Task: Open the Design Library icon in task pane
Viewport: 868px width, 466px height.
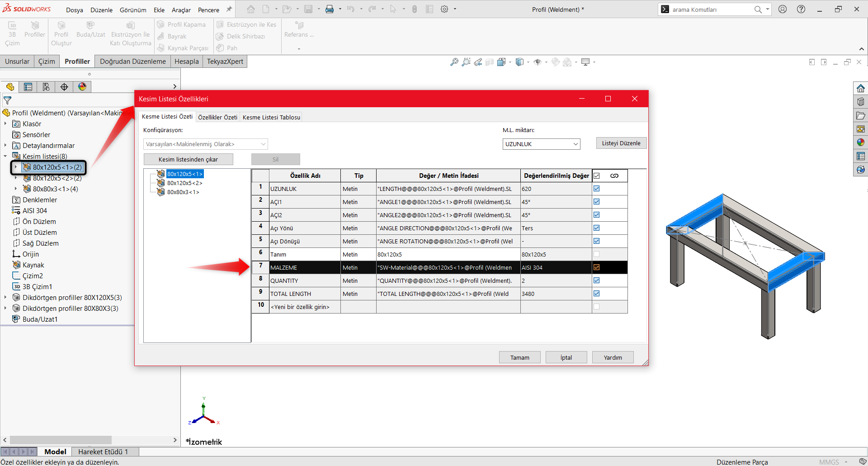Action: click(x=861, y=102)
